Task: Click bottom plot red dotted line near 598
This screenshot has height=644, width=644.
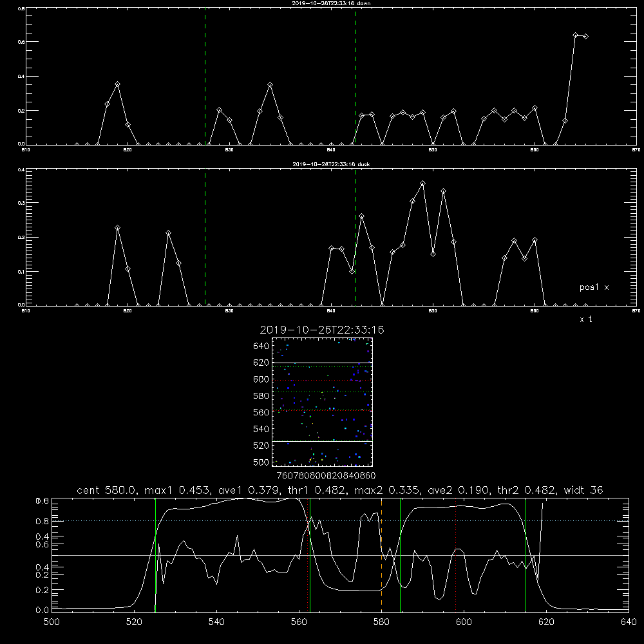Action: coord(455,554)
